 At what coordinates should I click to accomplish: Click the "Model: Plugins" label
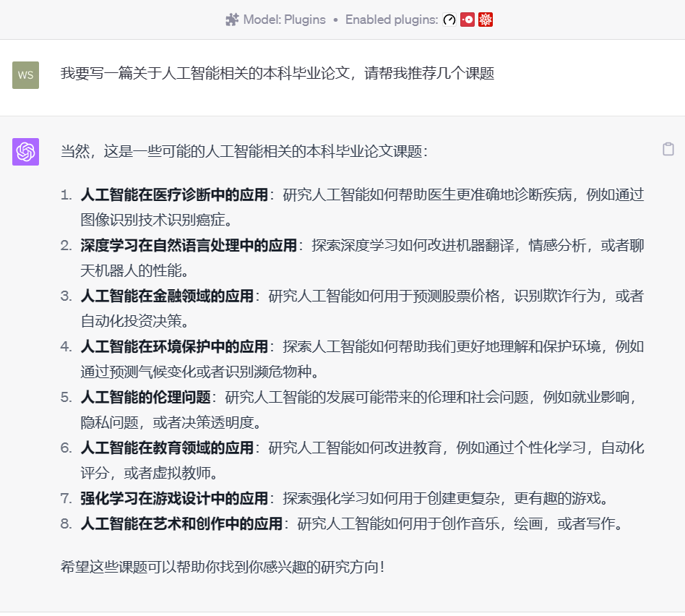click(285, 20)
